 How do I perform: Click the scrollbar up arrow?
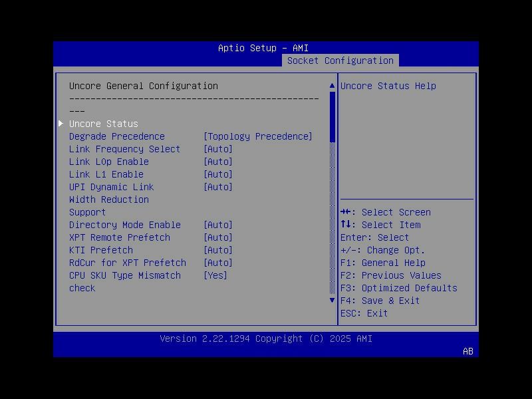point(332,85)
